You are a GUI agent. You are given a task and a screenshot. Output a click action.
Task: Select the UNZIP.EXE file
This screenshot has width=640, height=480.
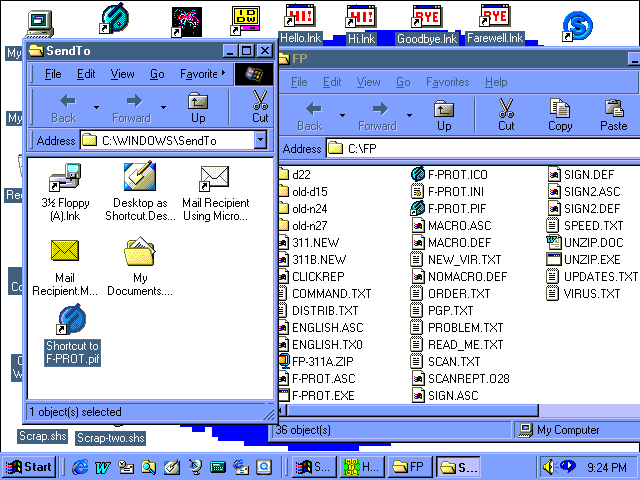(592, 259)
